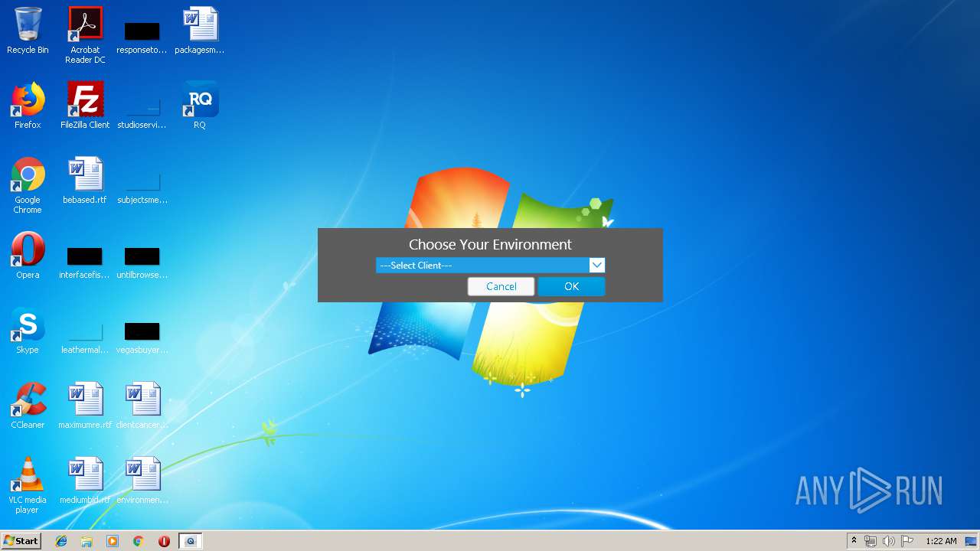Select the leathermal... desktop file
The image size is (980, 551).
pyautogui.click(x=85, y=337)
